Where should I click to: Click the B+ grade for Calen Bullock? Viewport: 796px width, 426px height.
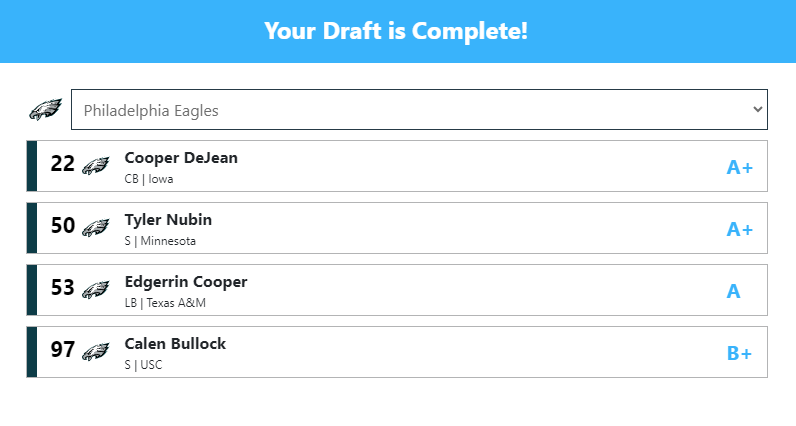pyautogui.click(x=739, y=353)
